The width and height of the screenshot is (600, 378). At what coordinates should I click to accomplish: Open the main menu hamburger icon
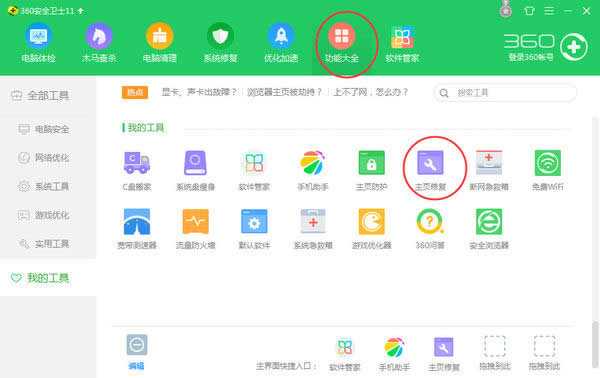549,11
